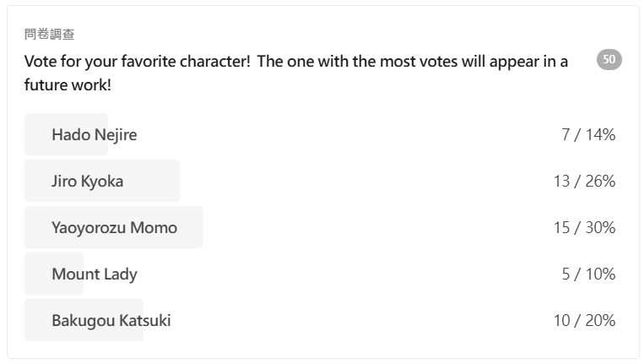Click the 5 / 10% result text
The width and height of the screenshot is (644, 364).
pyautogui.click(x=588, y=274)
